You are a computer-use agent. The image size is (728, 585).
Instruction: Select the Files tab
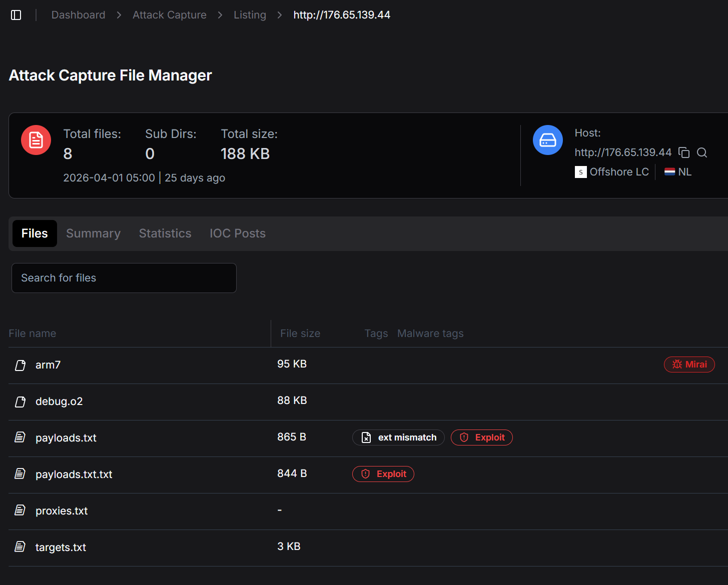pos(35,233)
